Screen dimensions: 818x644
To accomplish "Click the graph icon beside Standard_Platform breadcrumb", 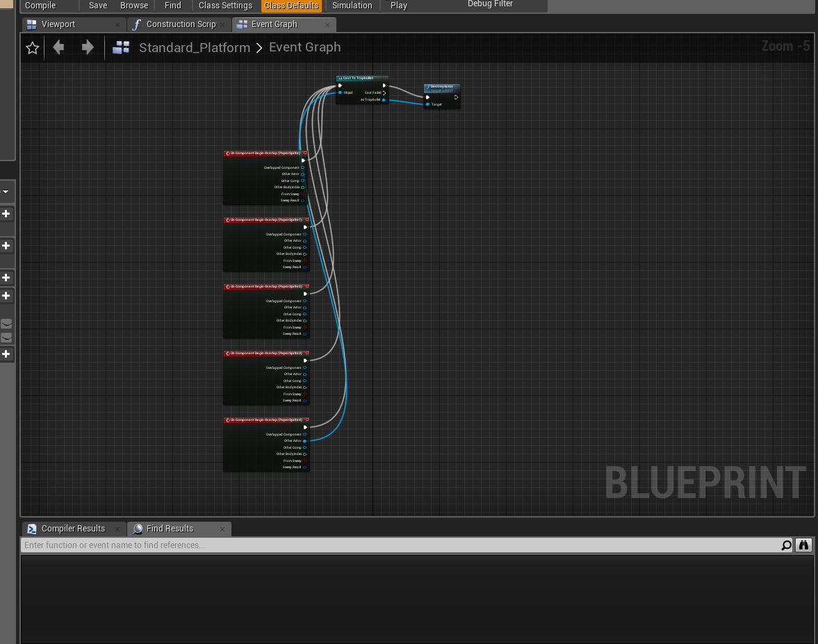I will [122, 47].
